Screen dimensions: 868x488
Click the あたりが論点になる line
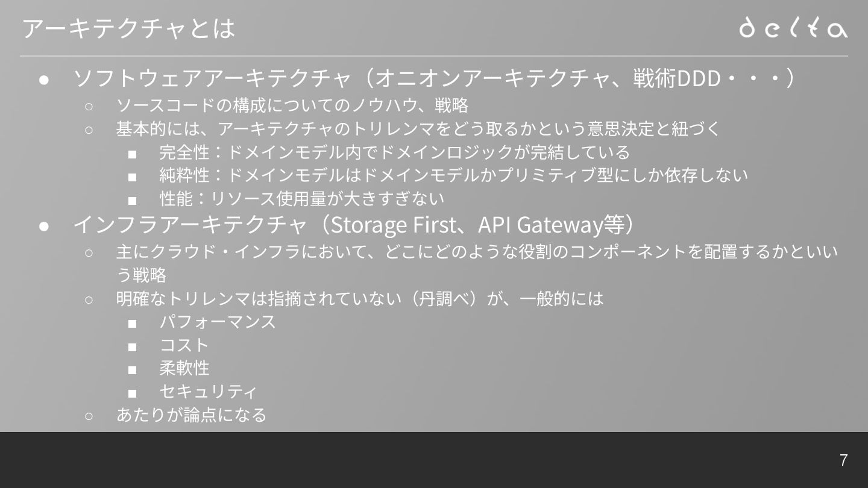click(191, 414)
